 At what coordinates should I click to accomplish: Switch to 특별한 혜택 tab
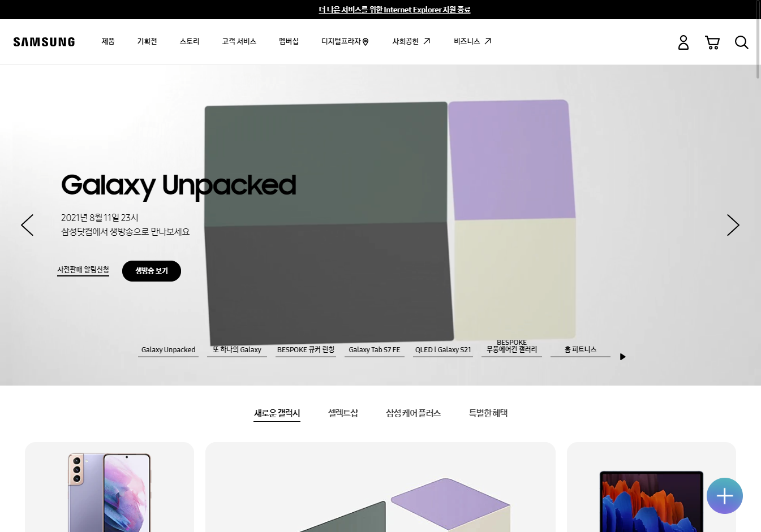[488, 414]
